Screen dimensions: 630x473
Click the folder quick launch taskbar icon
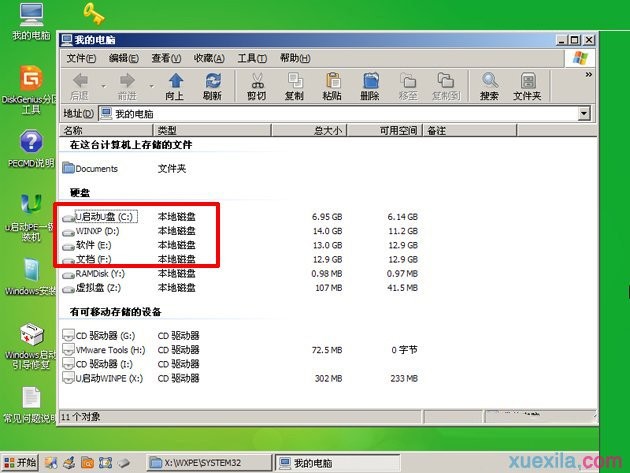coord(87,463)
